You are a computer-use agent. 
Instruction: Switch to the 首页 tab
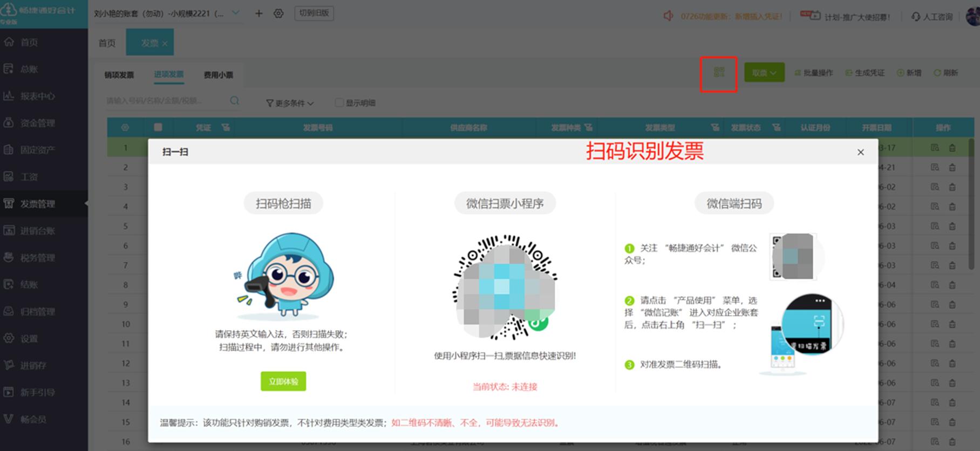(x=107, y=43)
